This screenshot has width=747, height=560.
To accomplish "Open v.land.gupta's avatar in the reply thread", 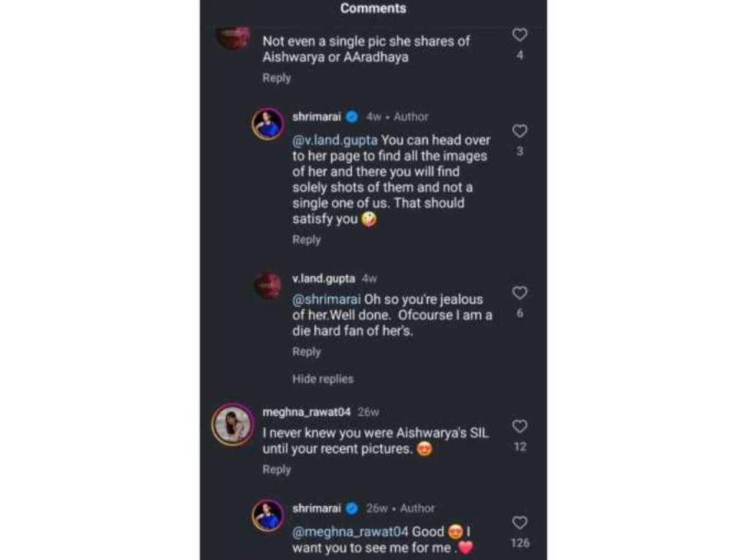I will (x=268, y=286).
